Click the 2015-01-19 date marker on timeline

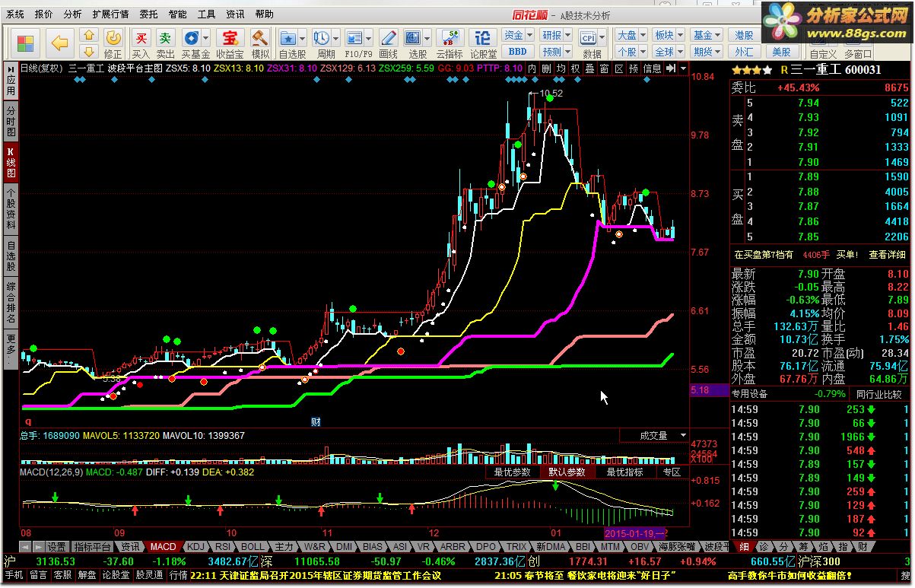635,533
